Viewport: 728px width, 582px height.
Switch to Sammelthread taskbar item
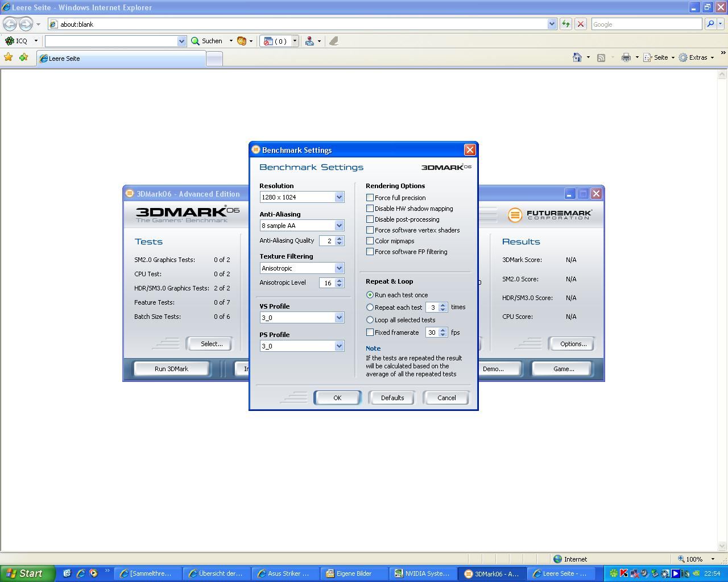tap(149, 573)
